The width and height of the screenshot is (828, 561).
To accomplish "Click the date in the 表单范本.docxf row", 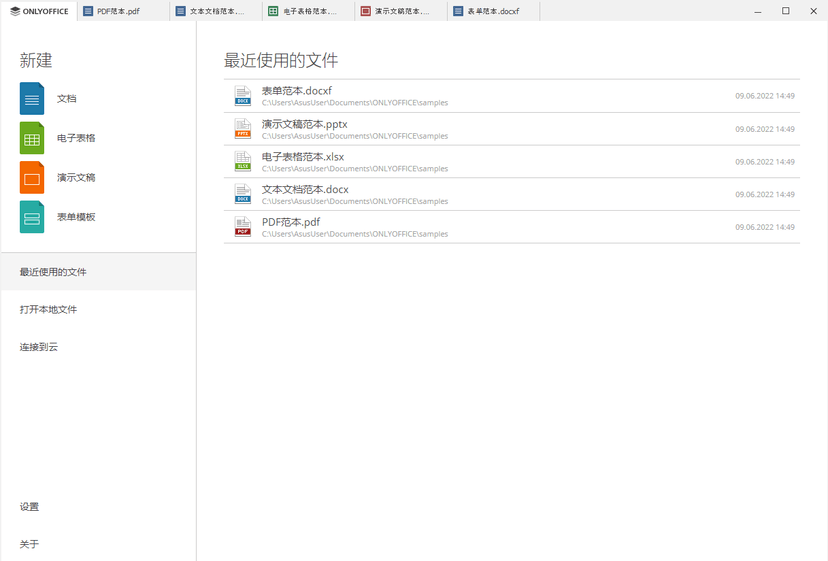I will pos(765,96).
